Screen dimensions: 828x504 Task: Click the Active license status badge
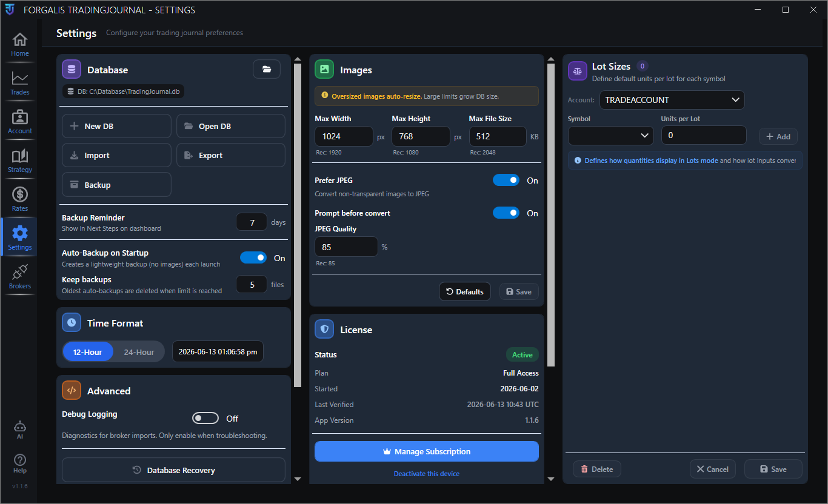(523, 355)
